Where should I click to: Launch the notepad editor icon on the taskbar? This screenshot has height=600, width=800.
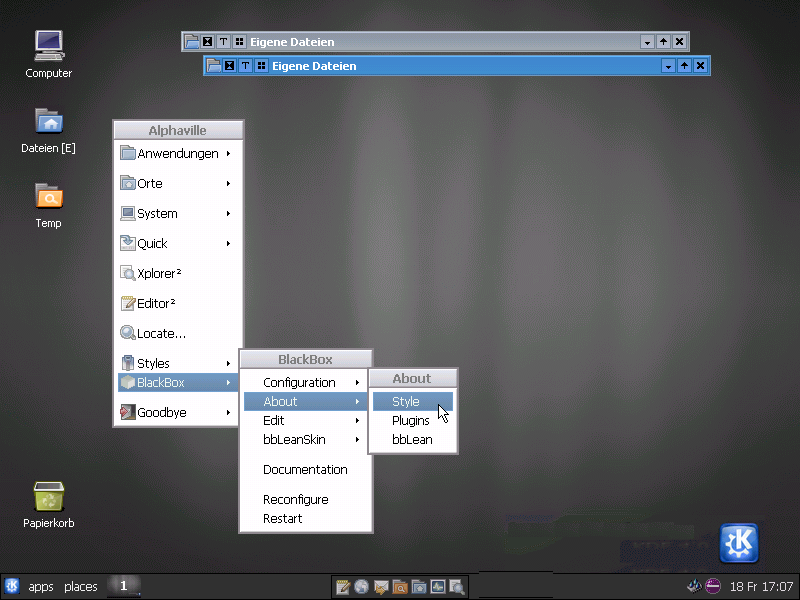342,587
